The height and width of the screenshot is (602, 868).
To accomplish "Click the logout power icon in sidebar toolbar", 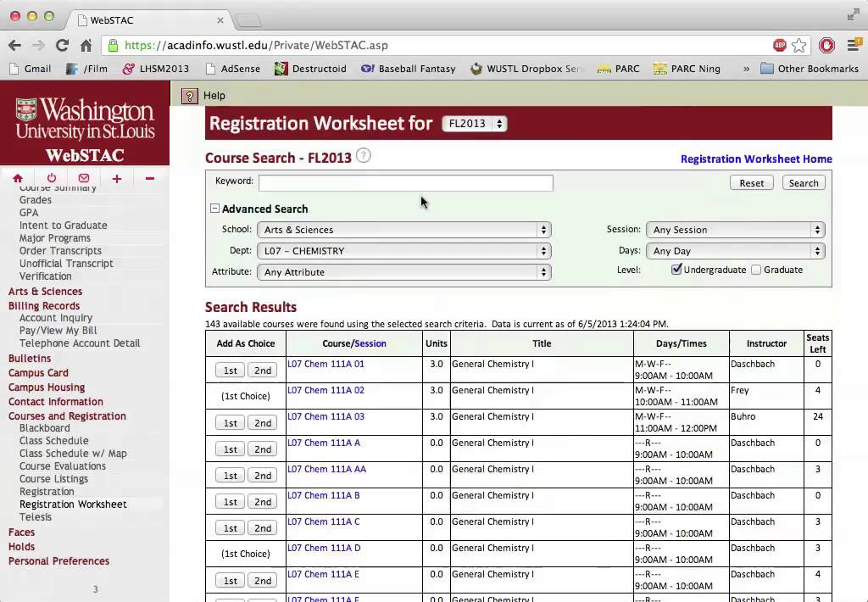I will coord(51,178).
